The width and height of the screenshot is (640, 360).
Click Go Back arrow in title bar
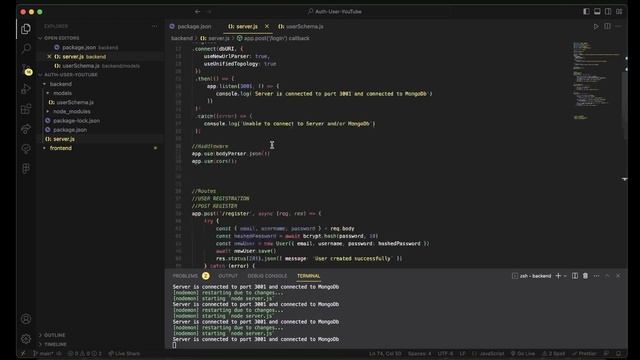tap(198, 11)
